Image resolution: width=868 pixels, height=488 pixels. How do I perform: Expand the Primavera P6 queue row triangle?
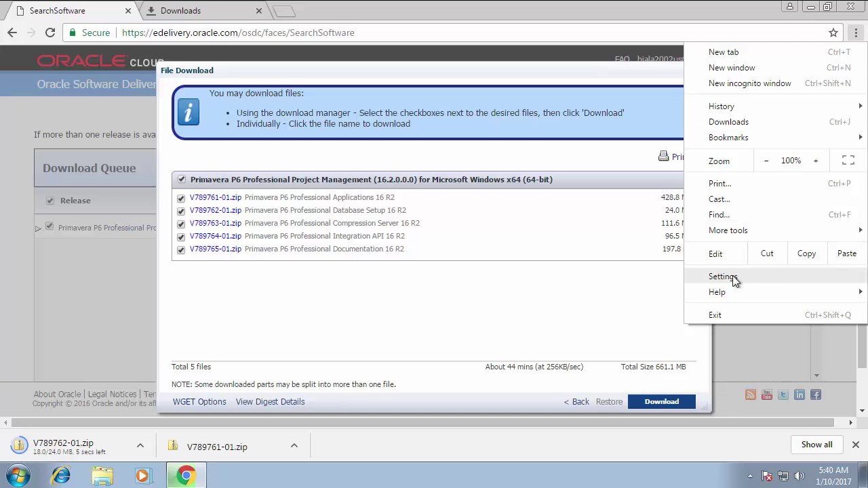pos(38,228)
